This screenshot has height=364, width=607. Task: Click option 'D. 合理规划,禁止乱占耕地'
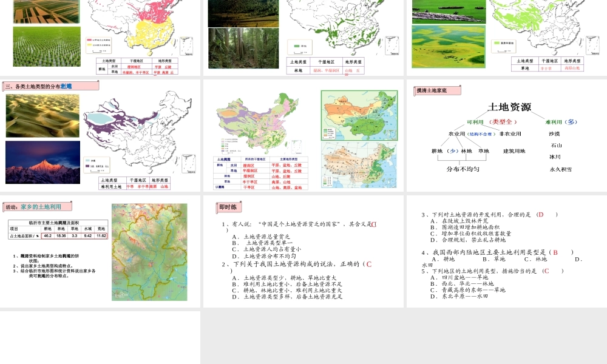tap(468, 240)
